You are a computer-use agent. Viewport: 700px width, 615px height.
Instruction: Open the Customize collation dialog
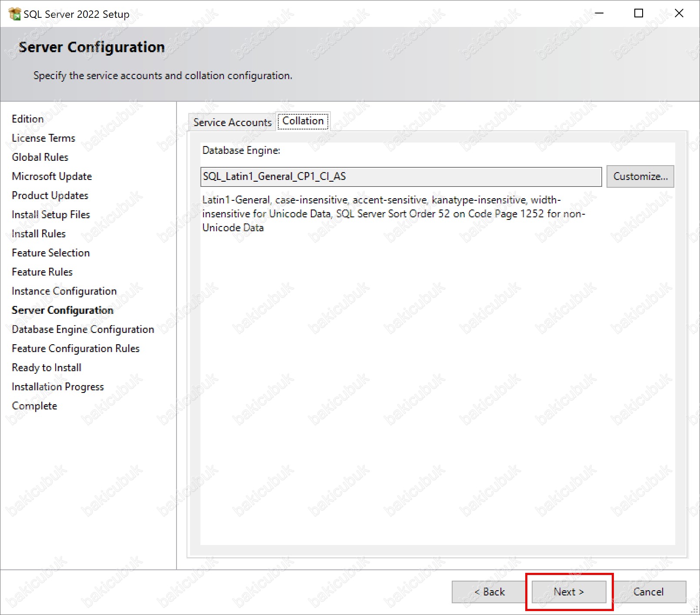tap(640, 176)
